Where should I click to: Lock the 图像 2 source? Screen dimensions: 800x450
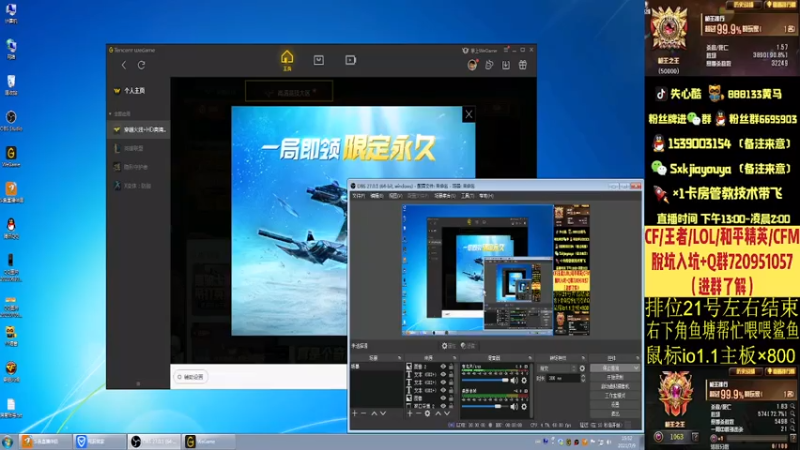pyautogui.click(x=451, y=366)
